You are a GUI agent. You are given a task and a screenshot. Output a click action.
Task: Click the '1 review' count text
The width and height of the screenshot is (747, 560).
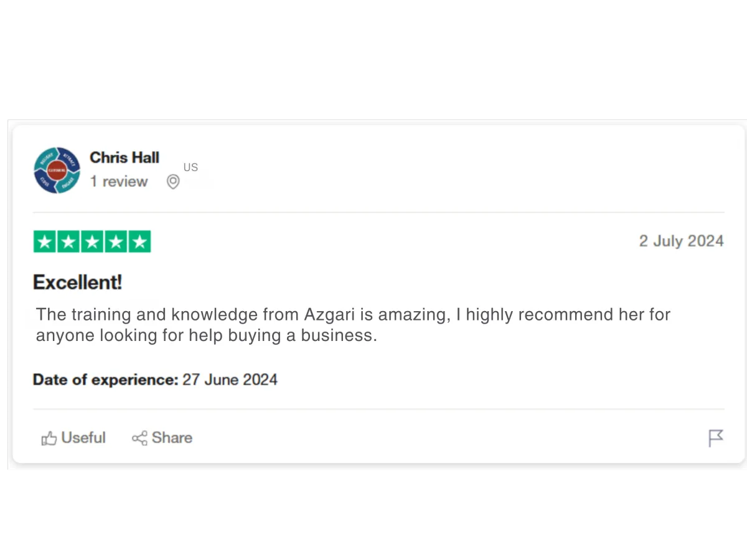[x=119, y=182]
